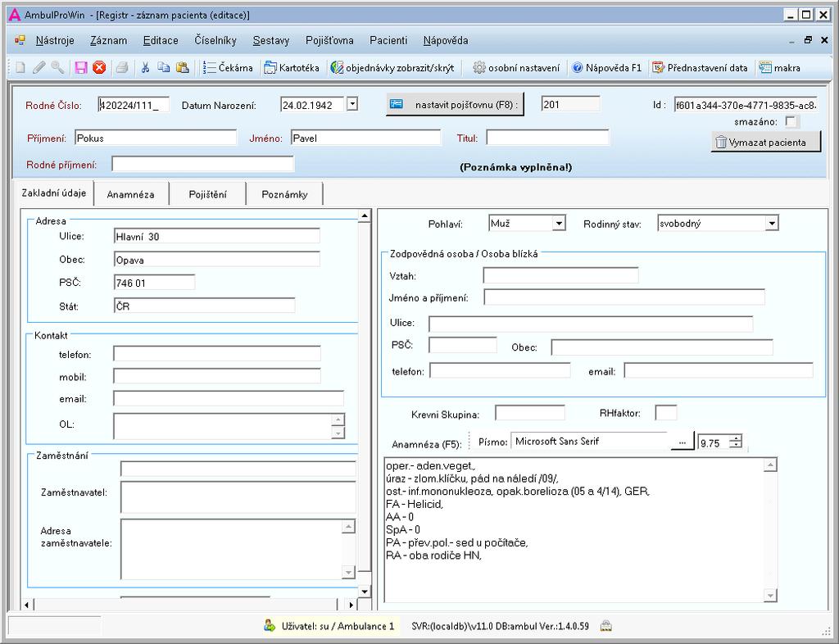Click the user icon in the status bar
The height and width of the screenshot is (644, 839).
(x=270, y=625)
